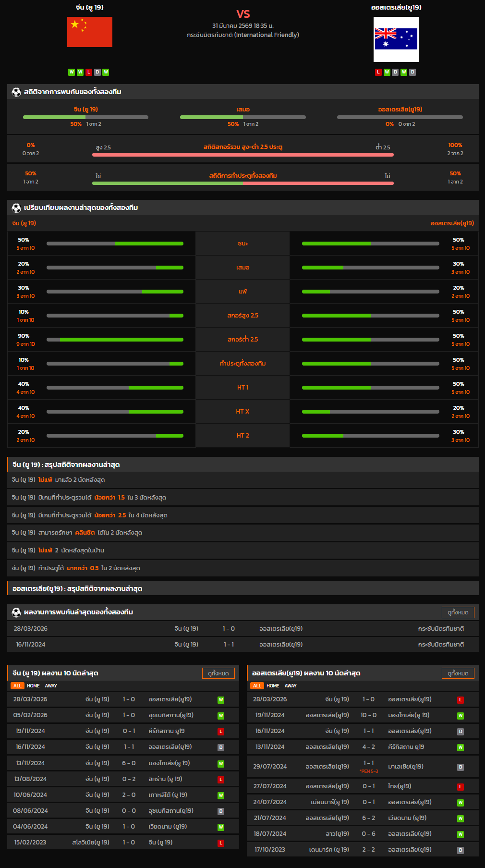Open 'ดูทั้งหมด' for head-to-head results

(x=458, y=612)
